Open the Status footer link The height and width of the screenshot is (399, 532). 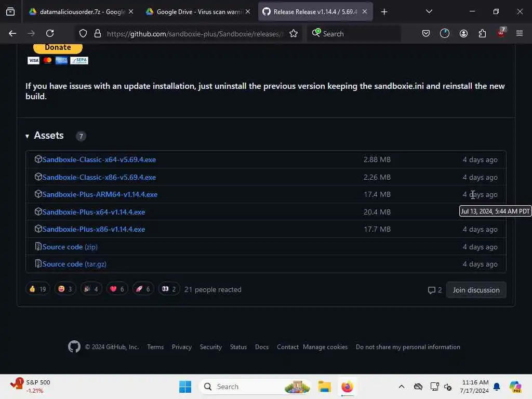[238, 347]
